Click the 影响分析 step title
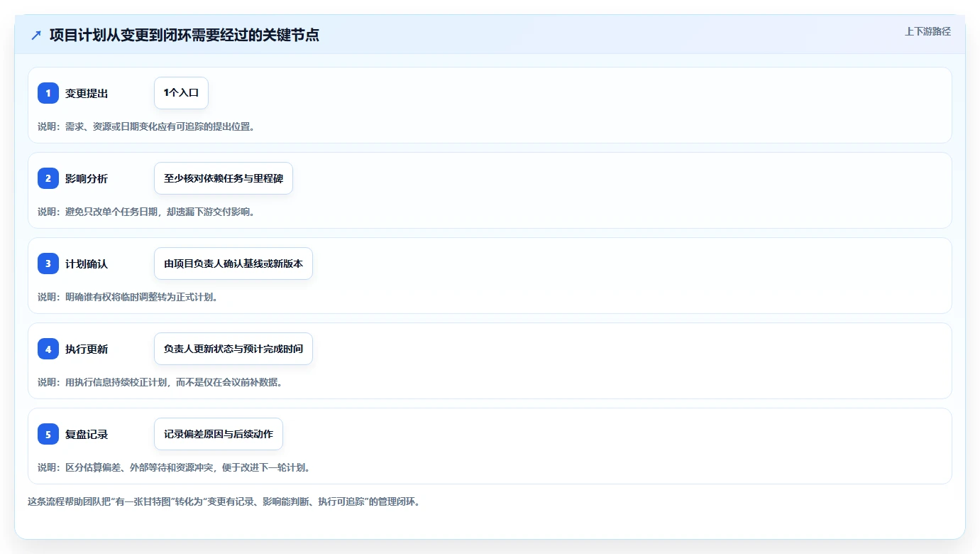The width and height of the screenshot is (980, 554). 87,178
